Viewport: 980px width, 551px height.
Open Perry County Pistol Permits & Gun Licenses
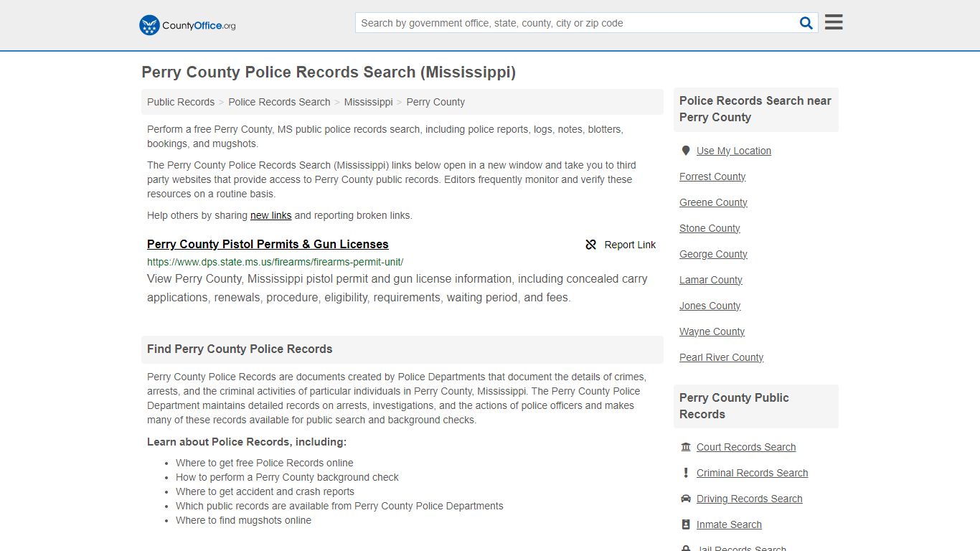click(268, 244)
